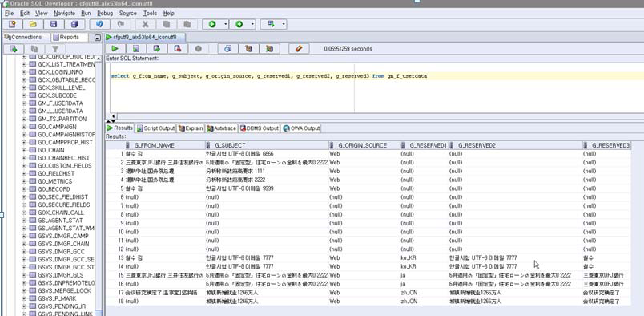Open the File menu

(9, 13)
